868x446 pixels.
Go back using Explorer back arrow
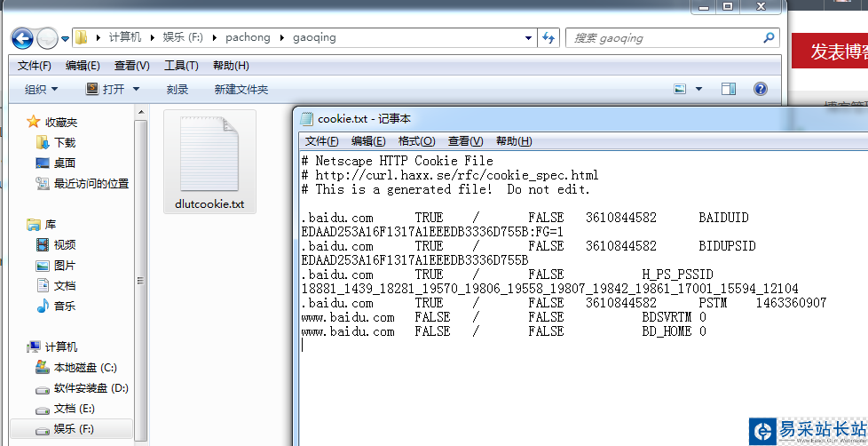(22, 38)
